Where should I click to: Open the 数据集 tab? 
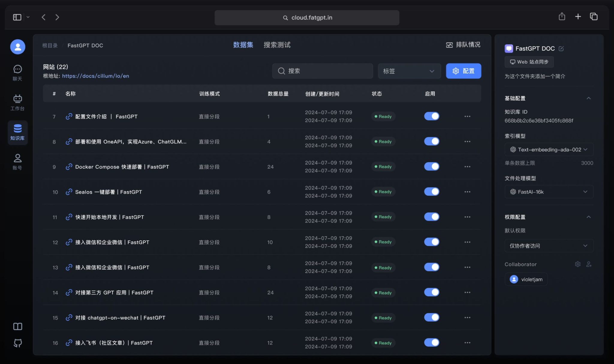[243, 45]
